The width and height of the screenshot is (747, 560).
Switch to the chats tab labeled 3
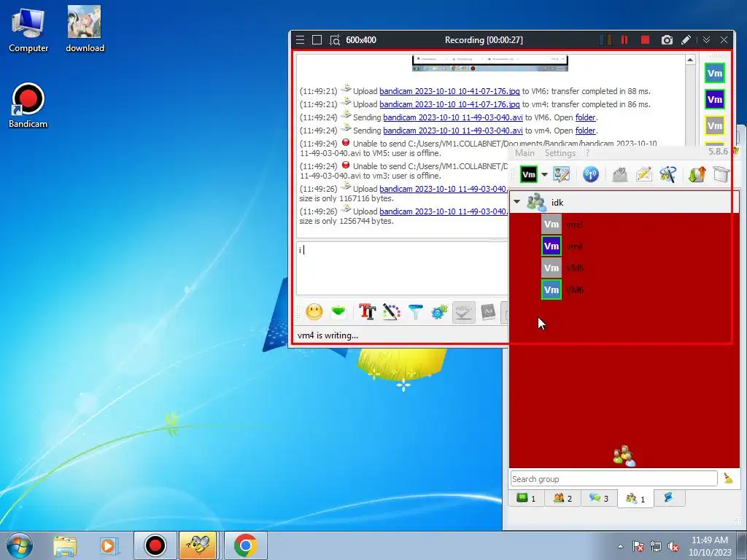pos(599,498)
